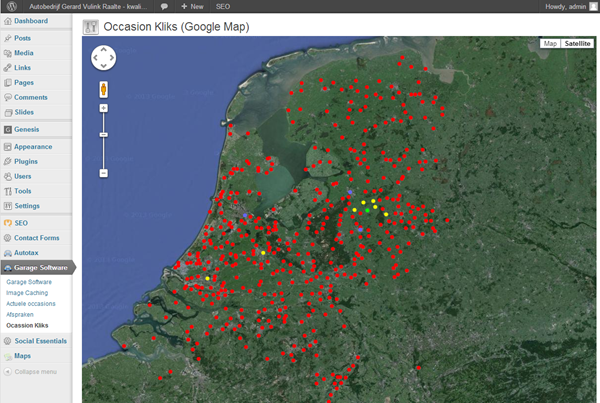Image resolution: width=600 pixels, height=403 pixels.
Task: Click the Genesis G icon
Action: tap(8, 130)
